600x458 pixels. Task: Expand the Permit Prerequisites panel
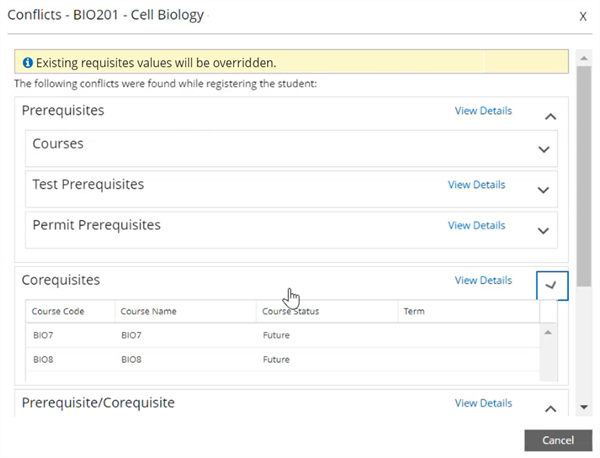(544, 230)
